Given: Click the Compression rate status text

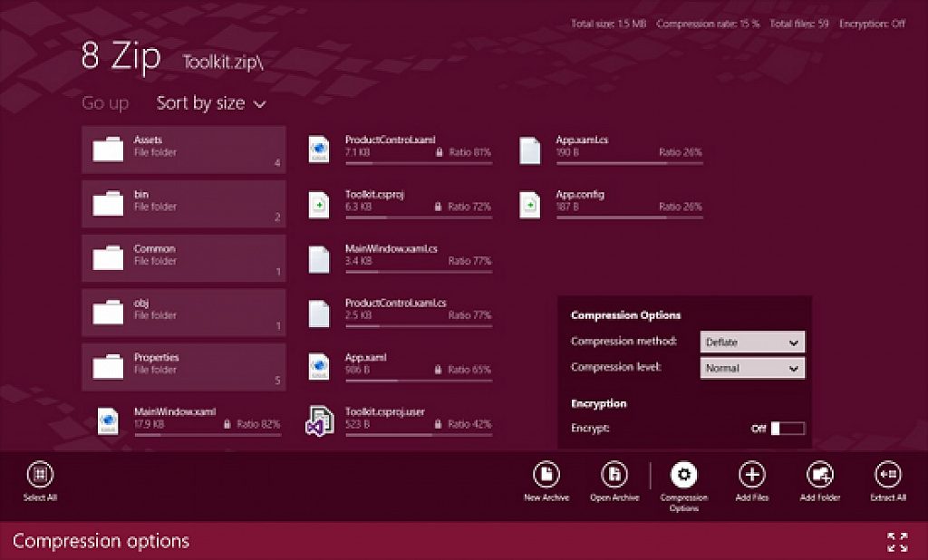Looking at the screenshot, I should (708, 24).
